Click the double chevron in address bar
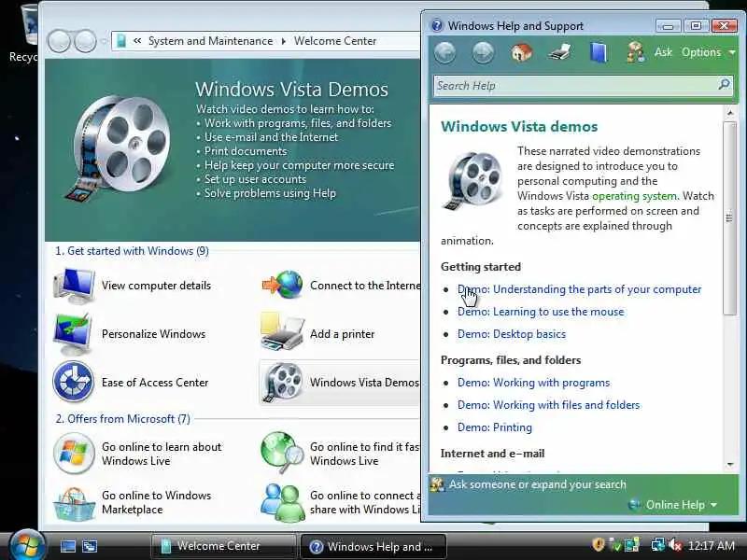 [137, 41]
